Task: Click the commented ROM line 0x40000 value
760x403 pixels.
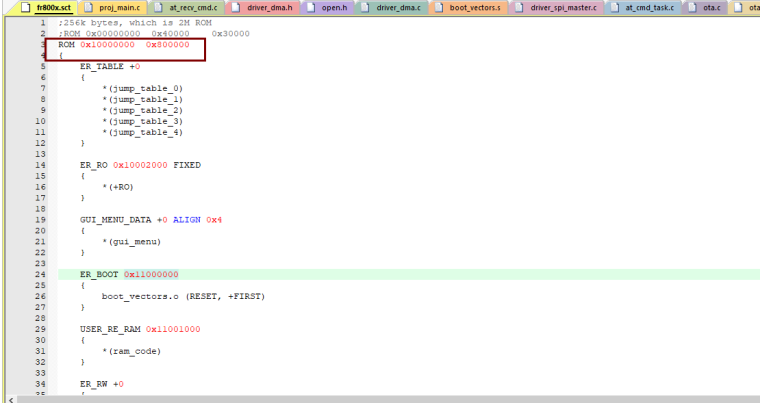Action: (171, 33)
